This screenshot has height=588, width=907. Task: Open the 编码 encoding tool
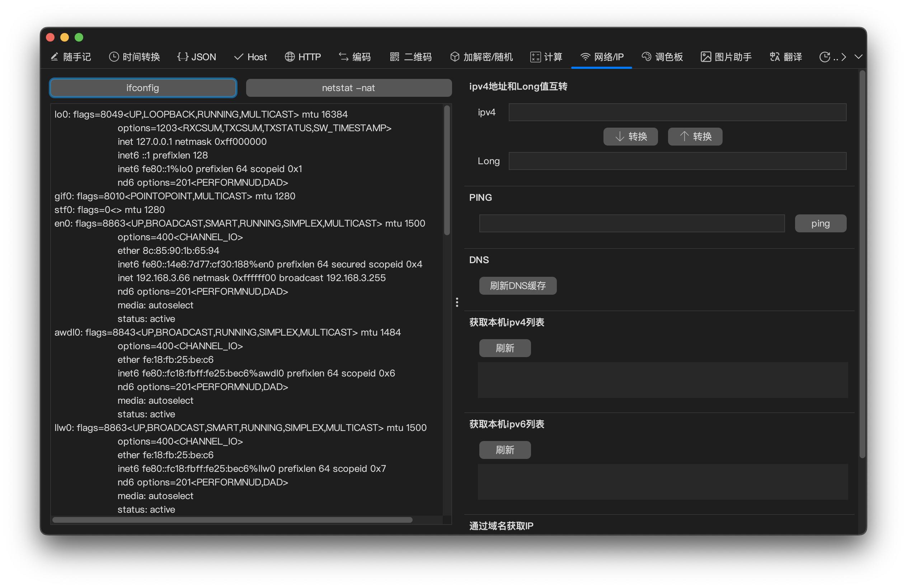coord(354,56)
